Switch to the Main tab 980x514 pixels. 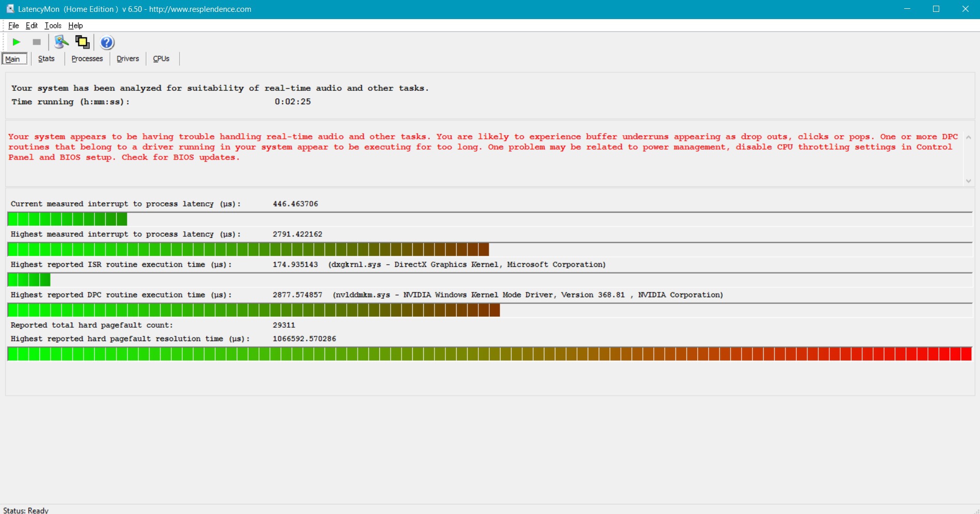click(x=14, y=58)
